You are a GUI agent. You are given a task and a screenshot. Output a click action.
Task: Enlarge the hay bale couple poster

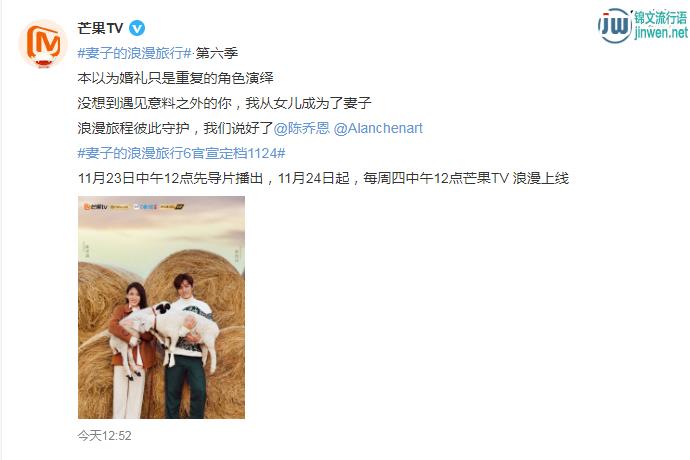161,307
